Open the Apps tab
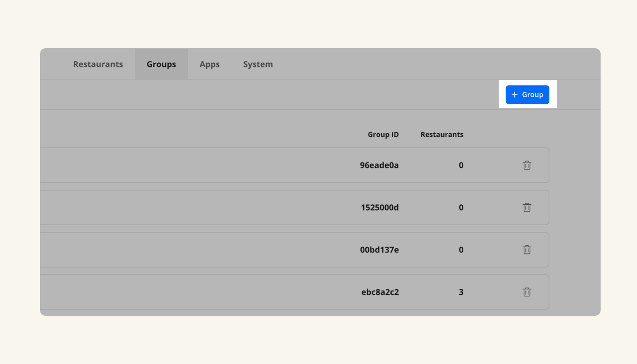The height and width of the screenshot is (364, 637). tap(209, 64)
